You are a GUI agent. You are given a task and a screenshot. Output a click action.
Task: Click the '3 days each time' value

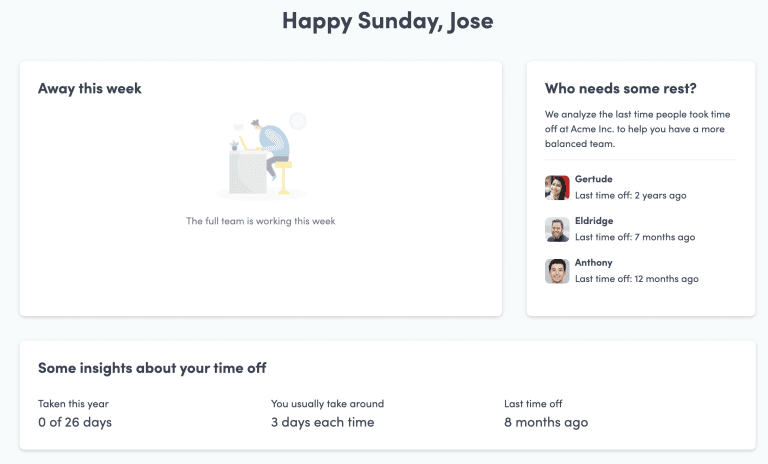[x=322, y=422]
